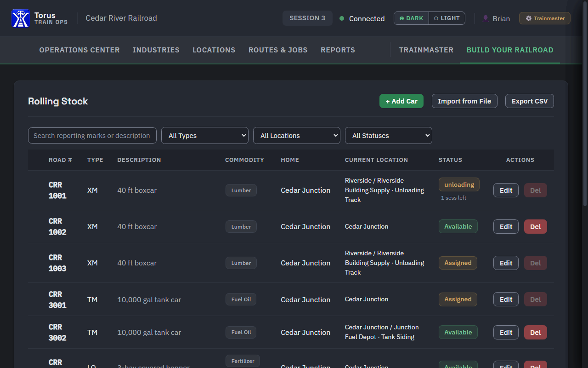Open the Industries tab

click(156, 50)
